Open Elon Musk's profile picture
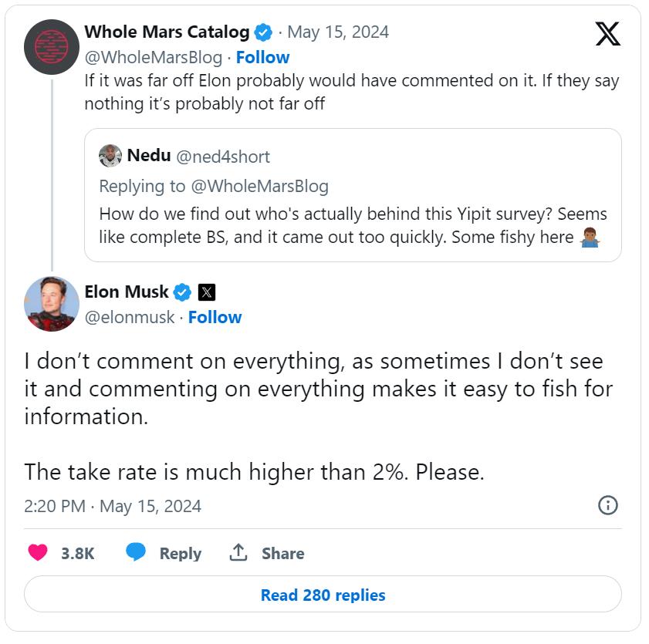Image resolution: width=649 pixels, height=644 pixels. click(52, 304)
